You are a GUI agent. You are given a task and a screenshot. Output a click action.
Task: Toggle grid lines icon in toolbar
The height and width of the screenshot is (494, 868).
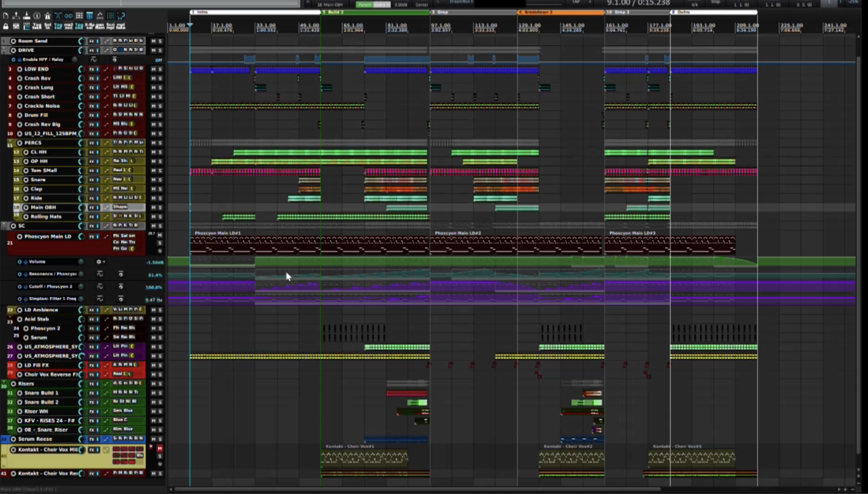[x=111, y=15]
